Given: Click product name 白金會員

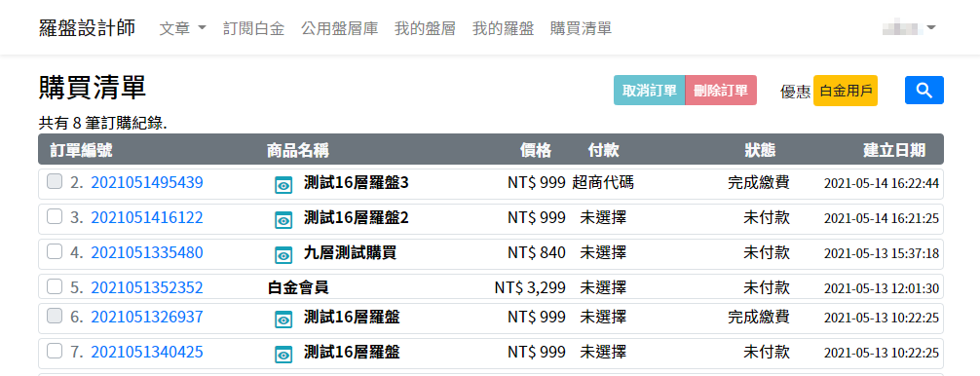Looking at the screenshot, I should (x=298, y=287).
